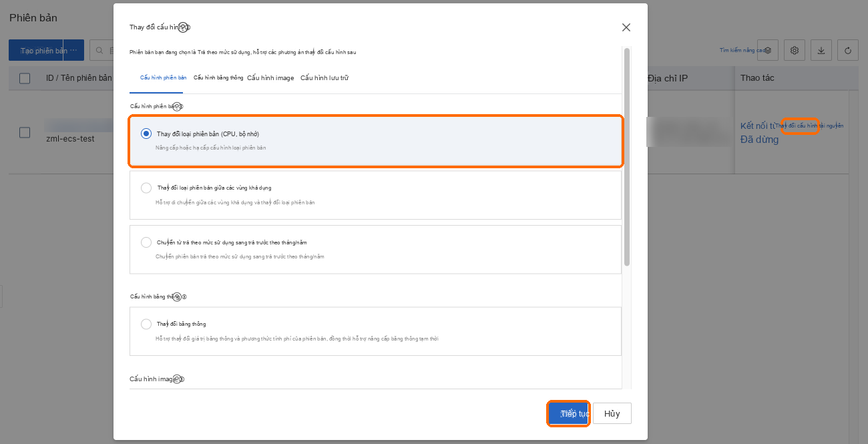
Task: Click zml-ecs-test instance name
Action: click(x=70, y=139)
